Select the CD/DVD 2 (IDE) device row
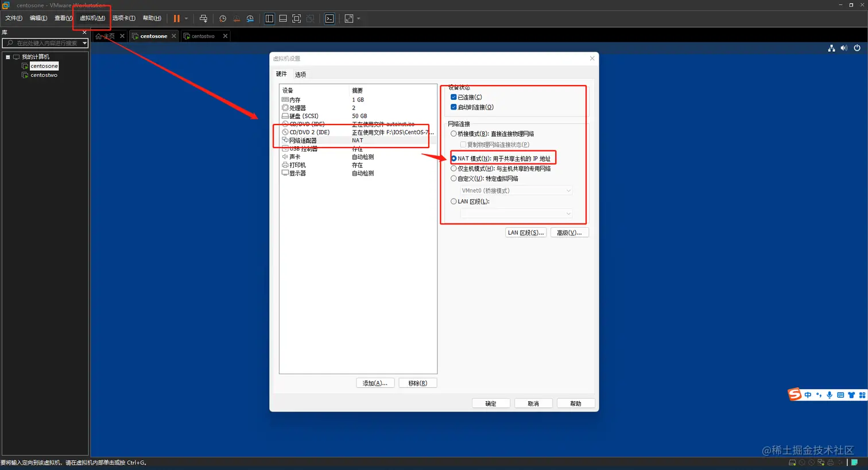This screenshot has width=868, height=470. pyautogui.click(x=358, y=132)
